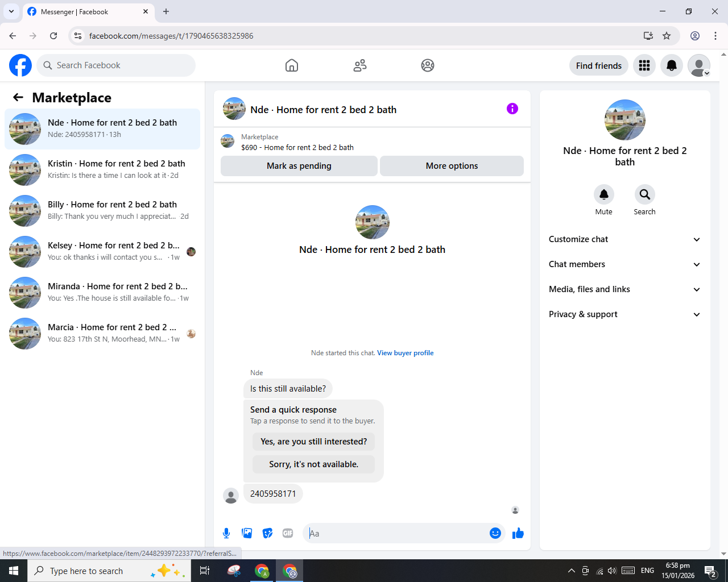
Task: Record a voice clip with the microphone icon
Action: pos(226,533)
